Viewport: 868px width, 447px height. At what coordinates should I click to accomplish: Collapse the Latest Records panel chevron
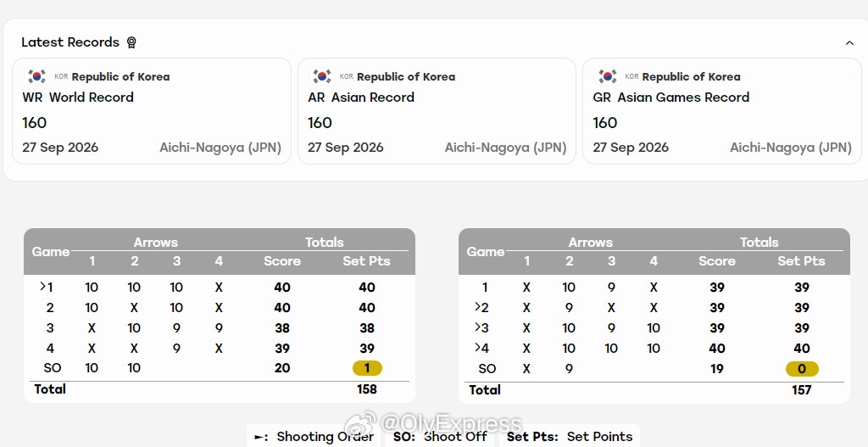(x=849, y=42)
